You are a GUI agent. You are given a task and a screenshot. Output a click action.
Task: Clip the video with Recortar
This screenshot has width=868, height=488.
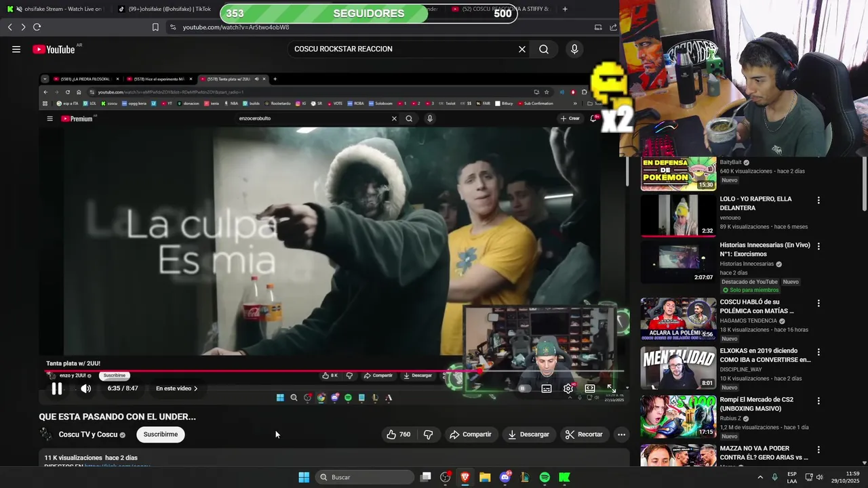click(584, 434)
